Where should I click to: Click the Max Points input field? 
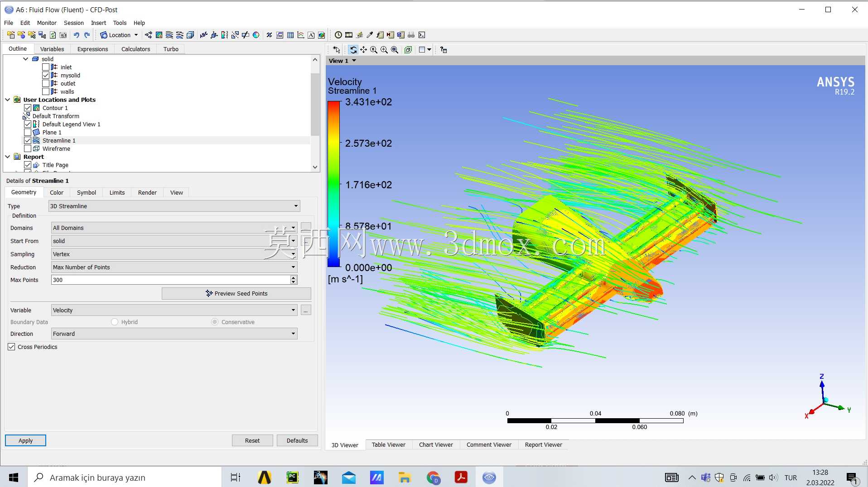[170, 280]
